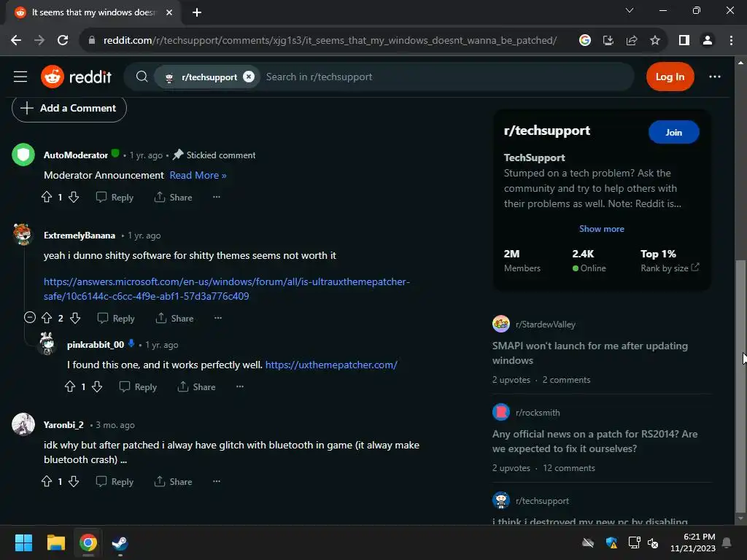Open the three-dot menu beside Log In
This screenshot has width=747, height=560.
coord(715,77)
